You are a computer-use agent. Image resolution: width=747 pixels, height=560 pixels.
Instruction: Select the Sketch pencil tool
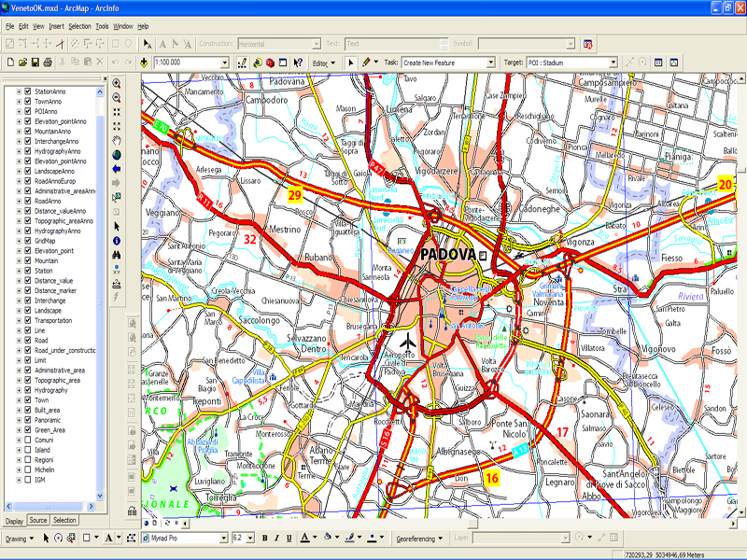(x=365, y=63)
